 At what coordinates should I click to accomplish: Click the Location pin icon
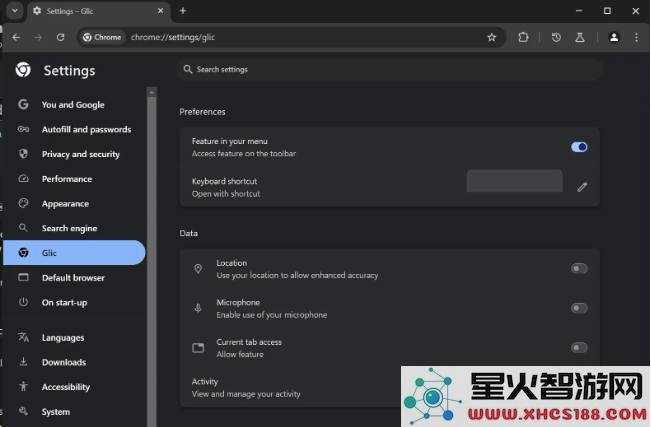click(198, 269)
